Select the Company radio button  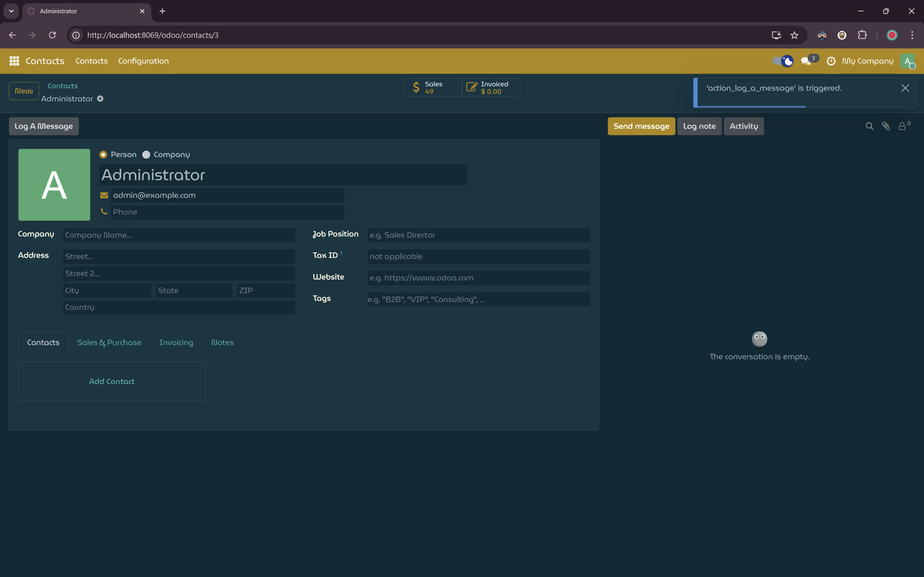tap(146, 155)
